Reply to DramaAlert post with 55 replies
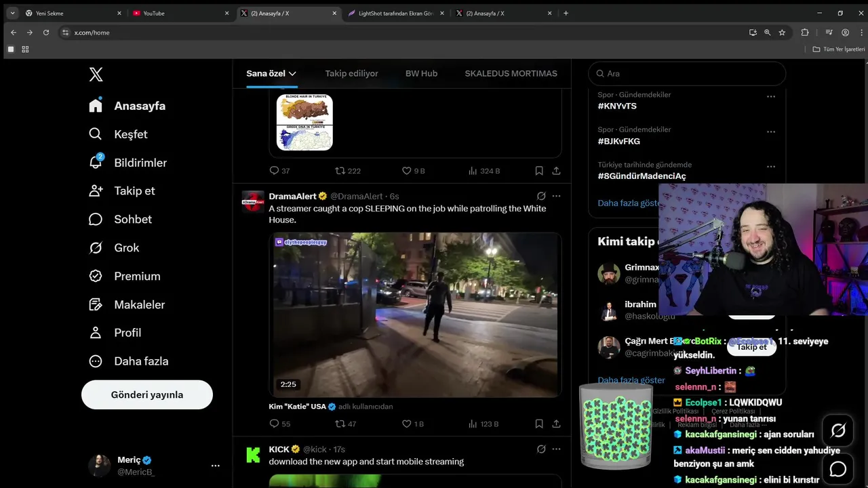Image resolution: width=868 pixels, height=488 pixels. (x=279, y=424)
